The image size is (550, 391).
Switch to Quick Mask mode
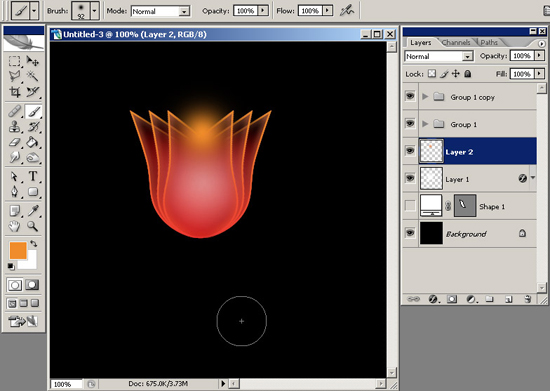pos(32,285)
